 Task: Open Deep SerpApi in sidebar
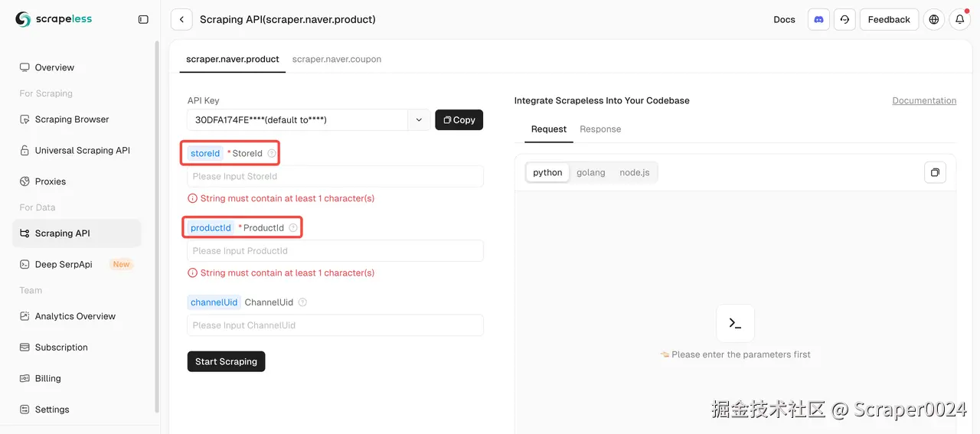(64, 264)
